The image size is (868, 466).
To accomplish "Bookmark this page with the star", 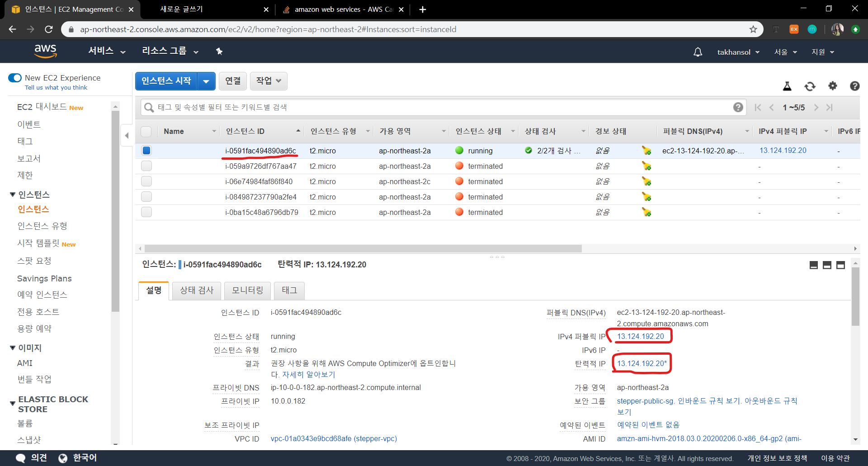I will 753,29.
